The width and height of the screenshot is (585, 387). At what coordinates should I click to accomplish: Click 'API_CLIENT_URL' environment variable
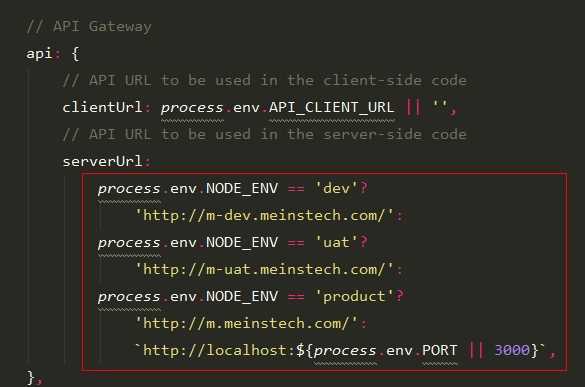pyautogui.click(x=331, y=107)
